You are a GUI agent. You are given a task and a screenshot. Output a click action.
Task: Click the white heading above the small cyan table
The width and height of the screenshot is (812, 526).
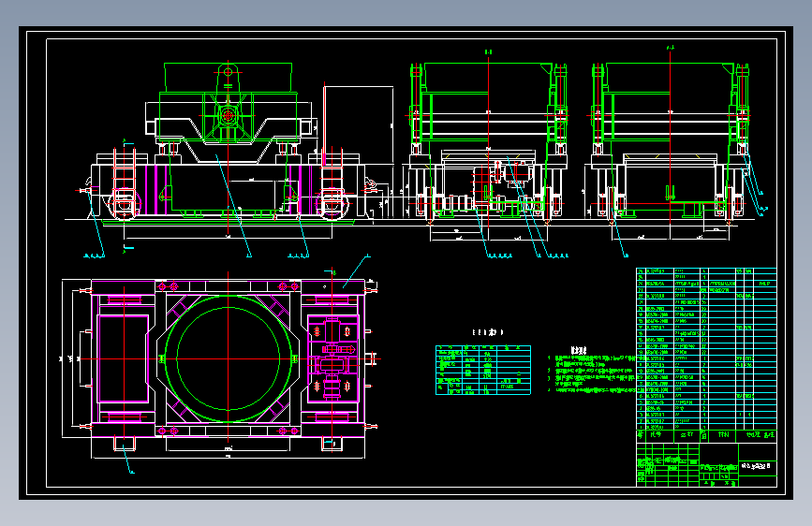pos(488,332)
